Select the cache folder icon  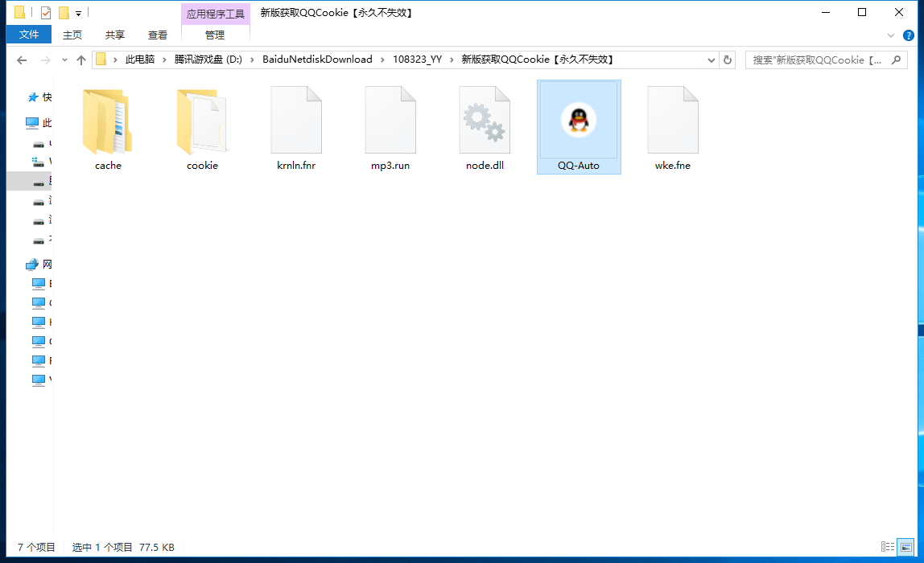108,122
